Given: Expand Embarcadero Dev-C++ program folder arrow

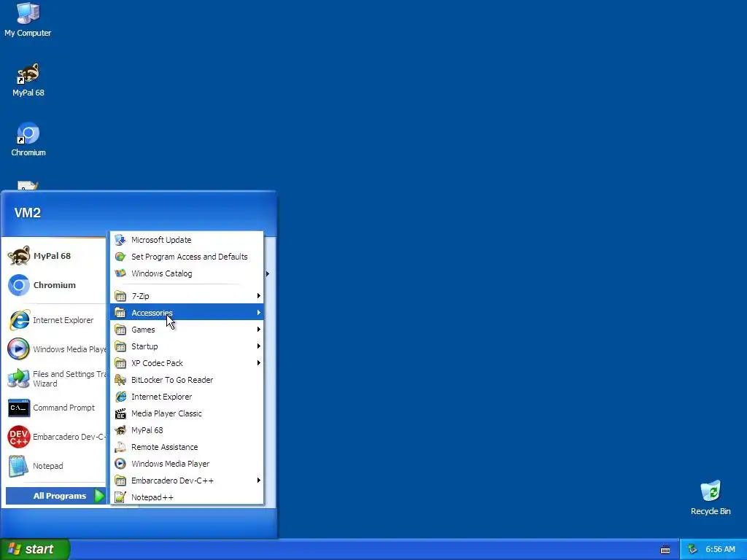Looking at the screenshot, I should 259,480.
